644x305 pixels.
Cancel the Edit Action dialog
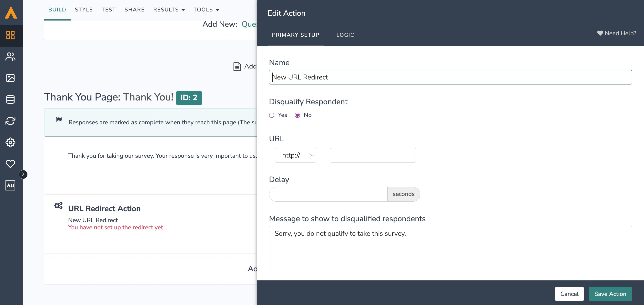[x=569, y=294]
